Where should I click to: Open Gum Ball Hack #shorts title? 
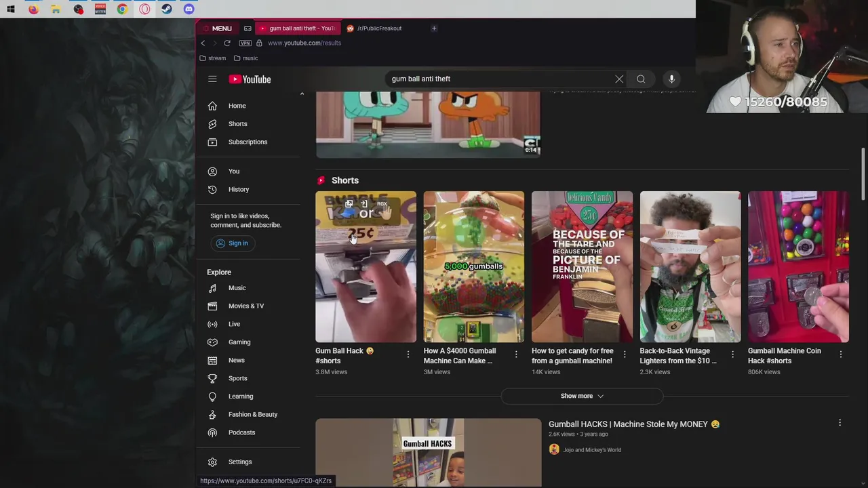(344, 356)
